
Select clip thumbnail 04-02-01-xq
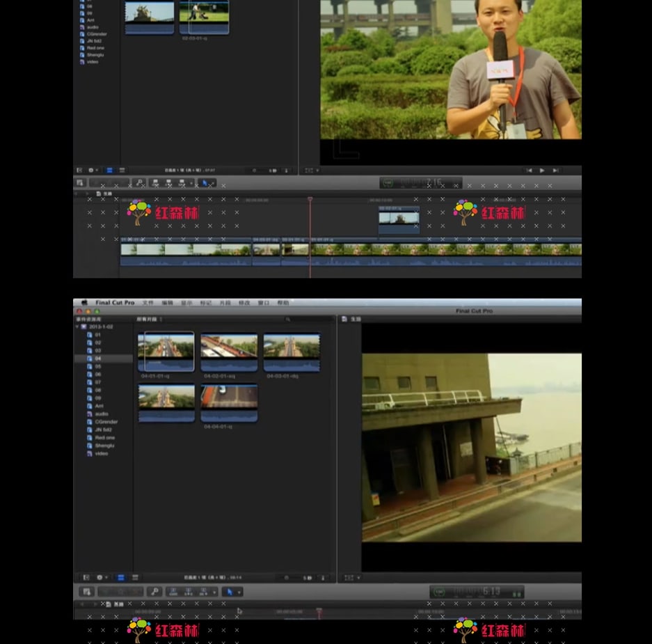(x=229, y=352)
